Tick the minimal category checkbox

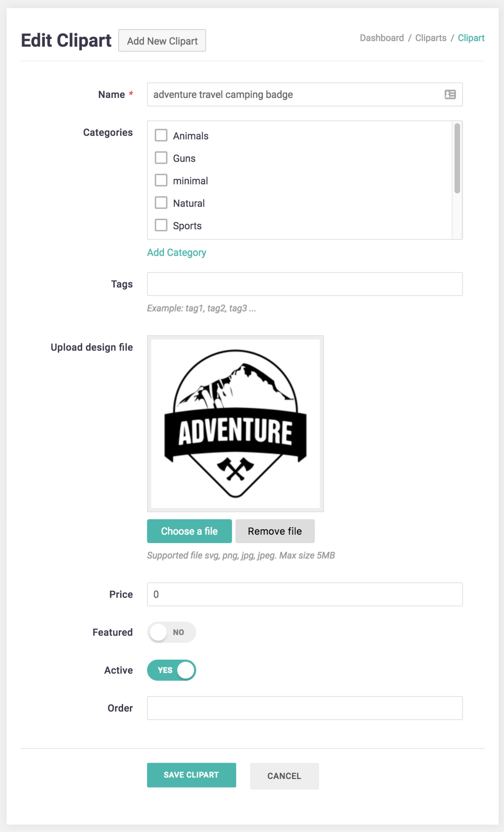click(161, 180)
